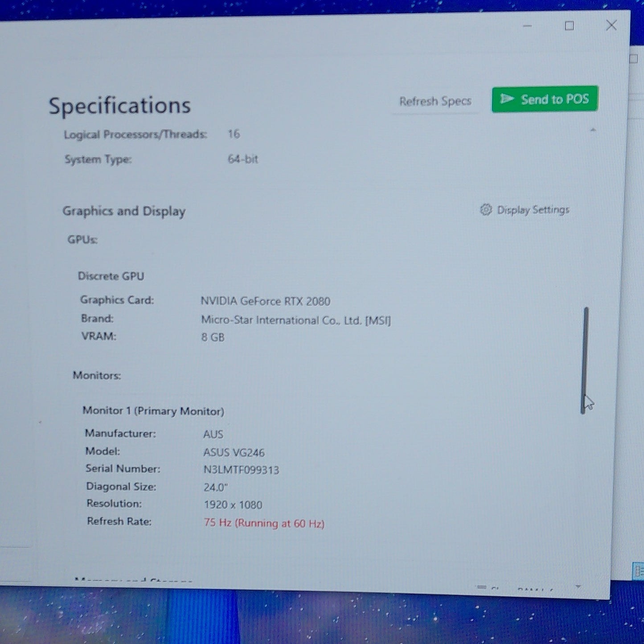Click the Send to POS arrow icon
Screen dimensions: 644x644
click(507, 98)
